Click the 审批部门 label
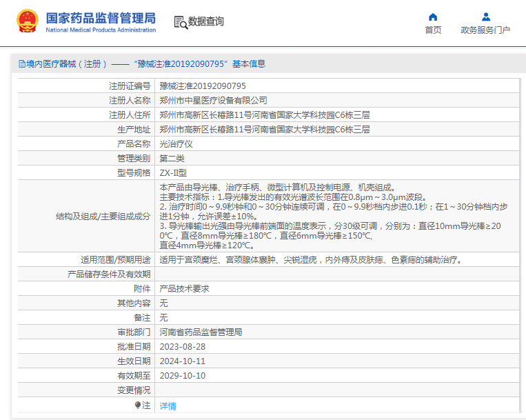 tap(134, 332)
